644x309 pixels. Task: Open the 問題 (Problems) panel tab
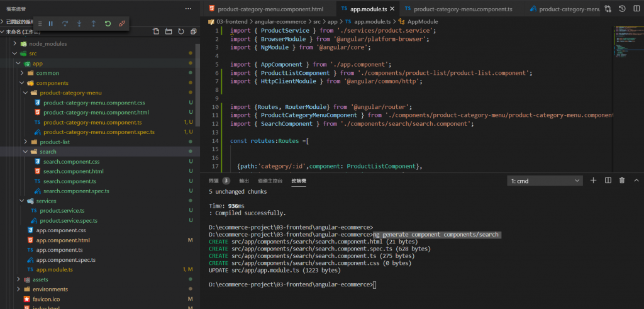click(x=214, y=181)
